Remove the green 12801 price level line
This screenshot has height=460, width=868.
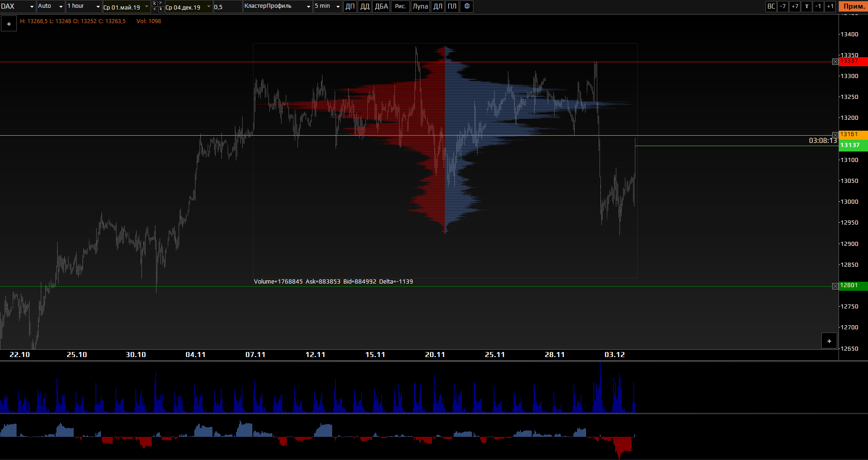[x=835, y=286]
